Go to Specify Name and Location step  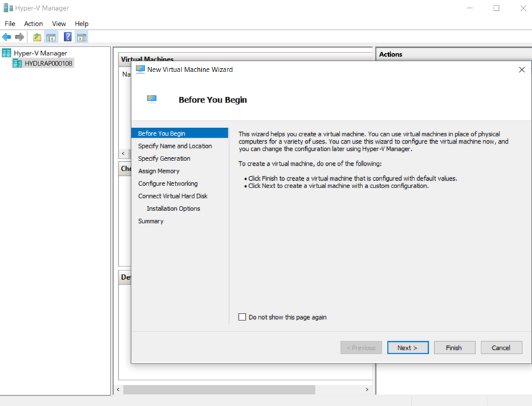[x=175, y=146]
